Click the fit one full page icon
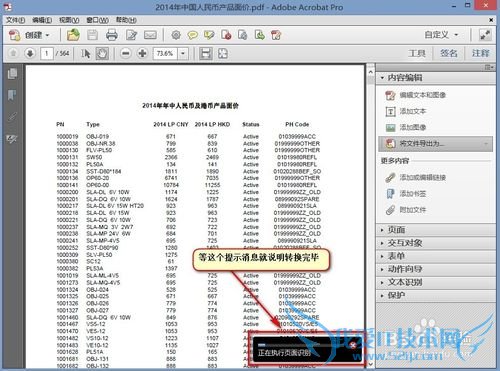The width and height of the screenshot is (500, 371). [223, 53]
